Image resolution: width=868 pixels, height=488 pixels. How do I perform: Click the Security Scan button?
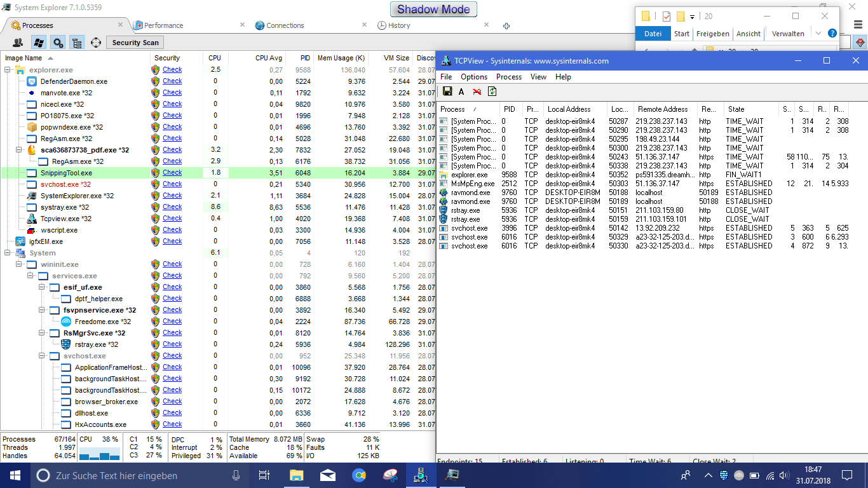135,43
